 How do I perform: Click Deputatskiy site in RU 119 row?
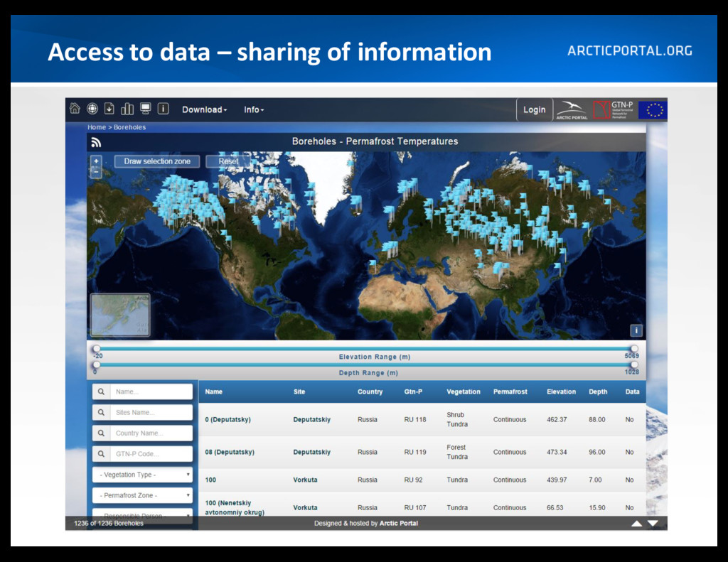tap(311, 452)
